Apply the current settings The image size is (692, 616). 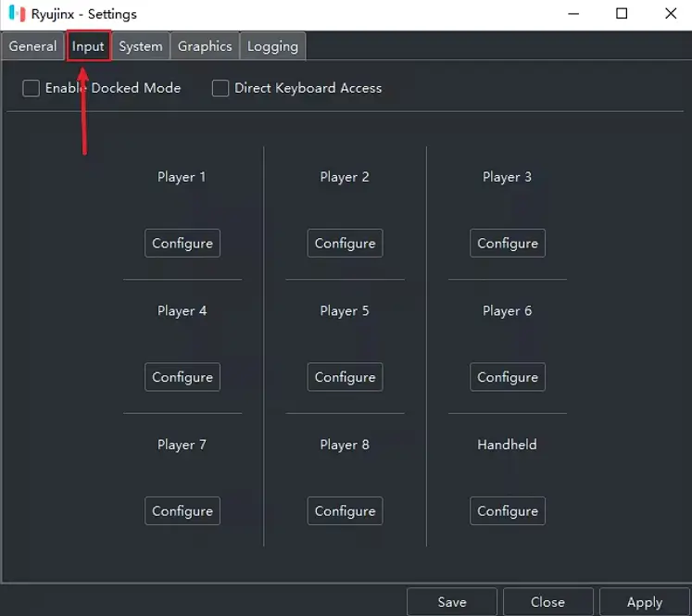[x=645, y=602]
